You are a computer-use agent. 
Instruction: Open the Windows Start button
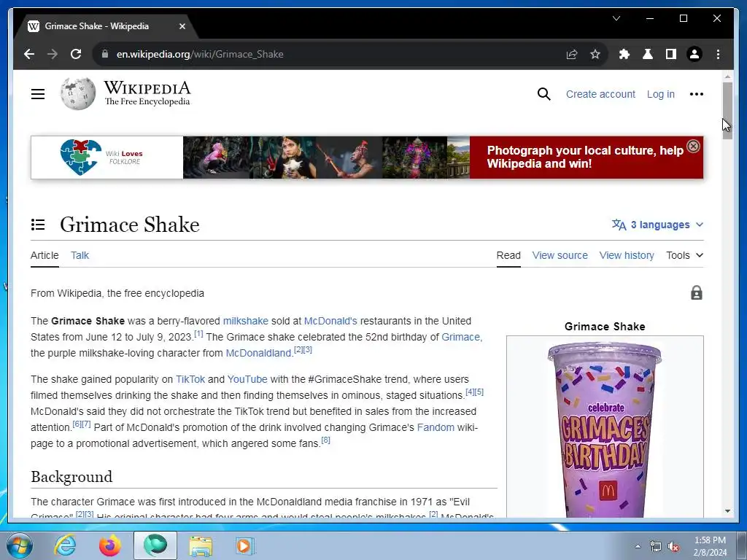click(x=20, y=545)
